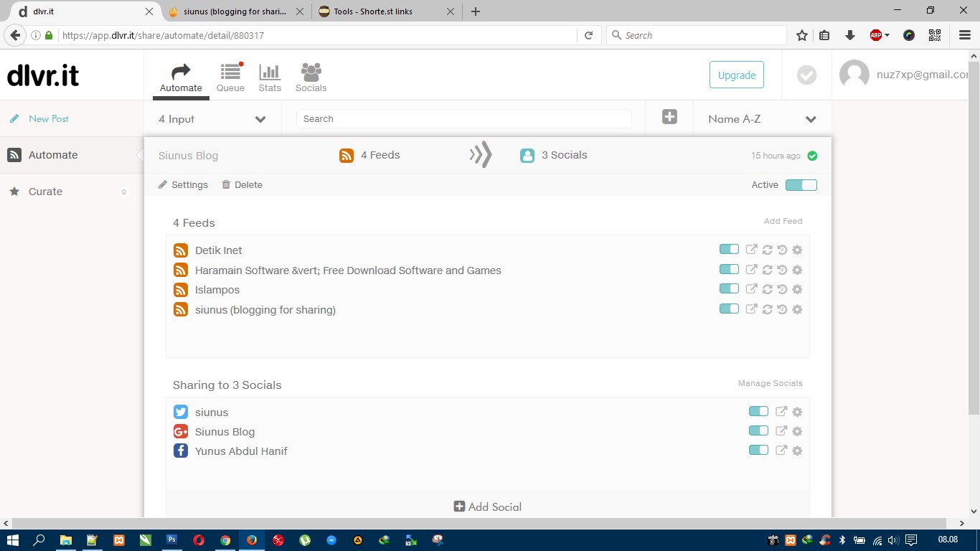Toggle the Siunus Blog Google+ social switch
The height and width of the screenshot is (551, 980).
tap(758, 431)
